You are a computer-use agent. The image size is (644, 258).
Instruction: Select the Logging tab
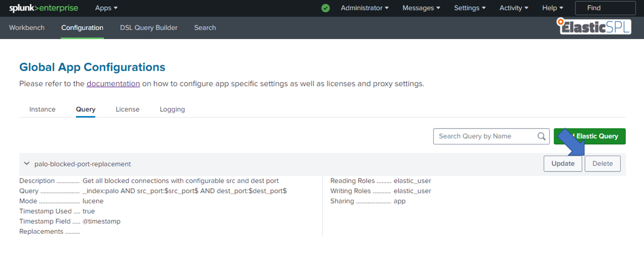click(172, 109)
